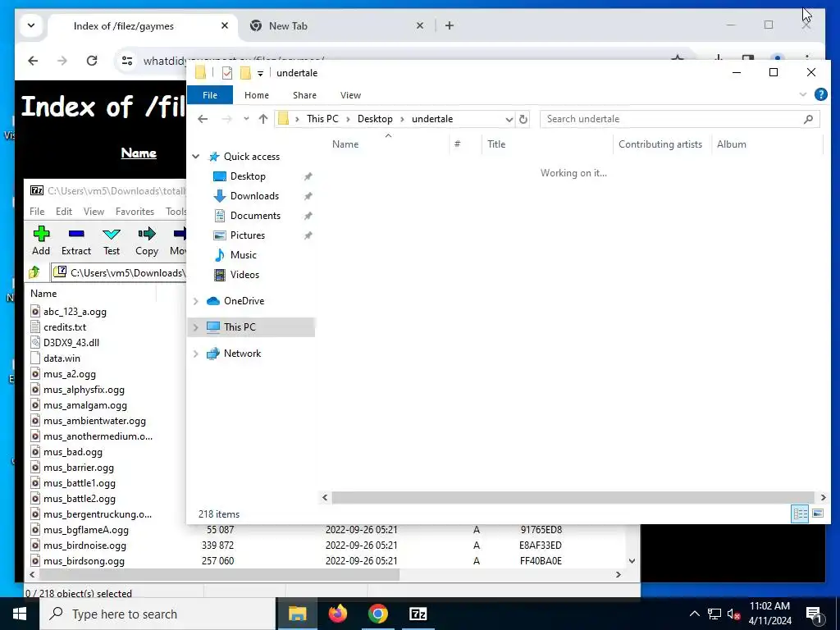Click Chrome back button
Image resolution: width=840 pixels, height=630 pixels.
coord(33,61)
